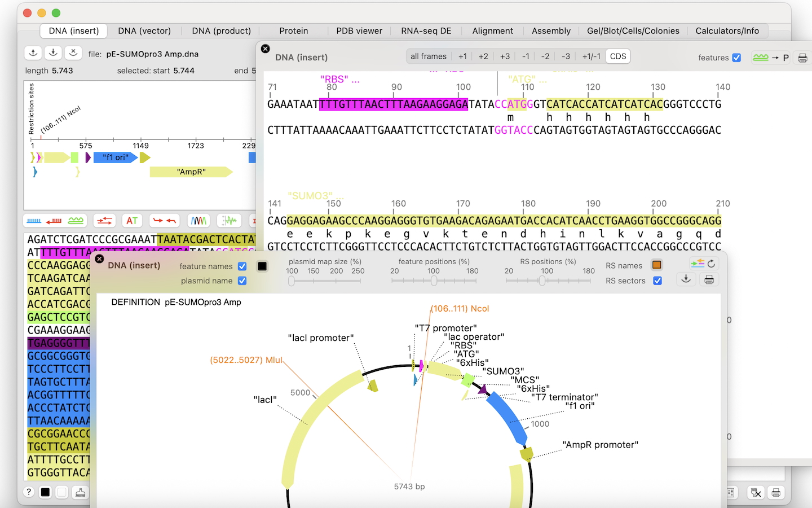Click the print icon in plasmid map panel
This screenshot has width=812, height=508.
tap(709, 279)
